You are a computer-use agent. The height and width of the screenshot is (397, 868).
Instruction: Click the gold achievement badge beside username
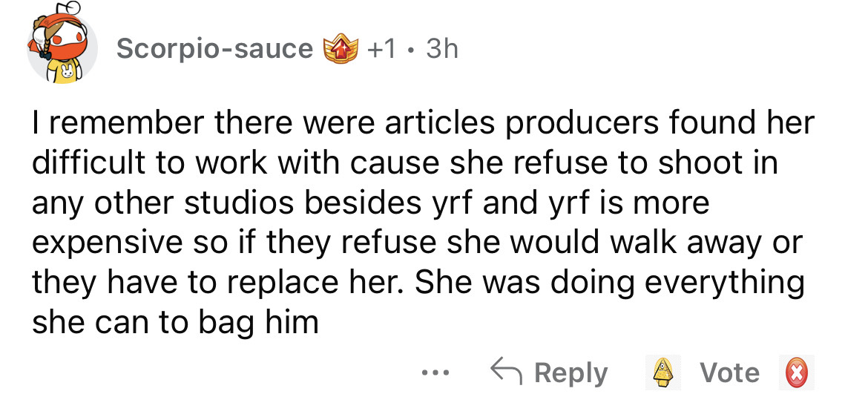[x=341, y=48]
